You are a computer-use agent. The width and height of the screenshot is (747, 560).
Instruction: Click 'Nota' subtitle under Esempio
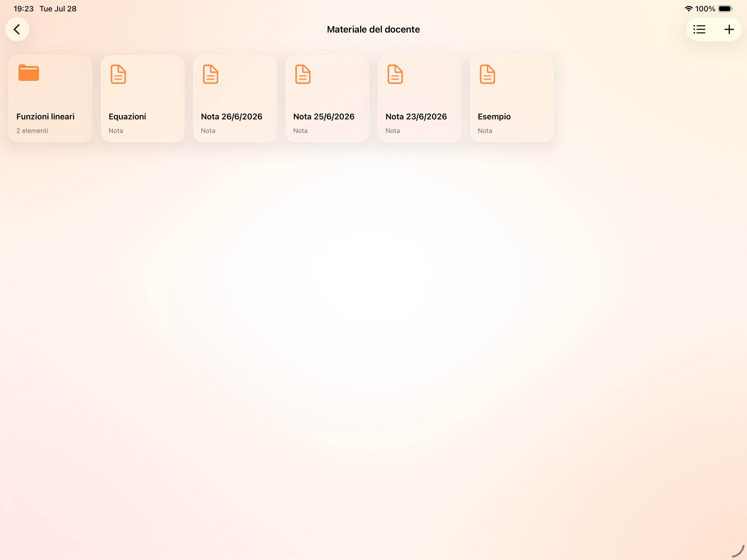[x=485, y=131]
